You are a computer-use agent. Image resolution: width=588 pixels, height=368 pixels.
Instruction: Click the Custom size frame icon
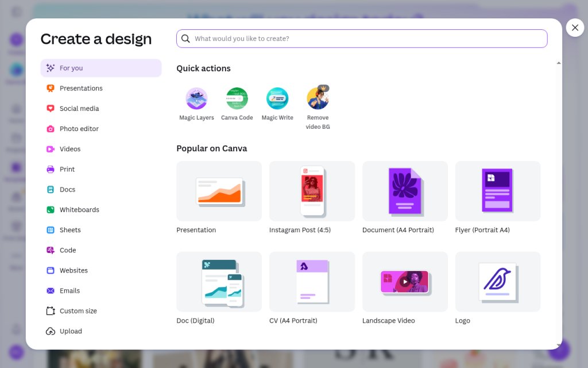pos(51,311)
